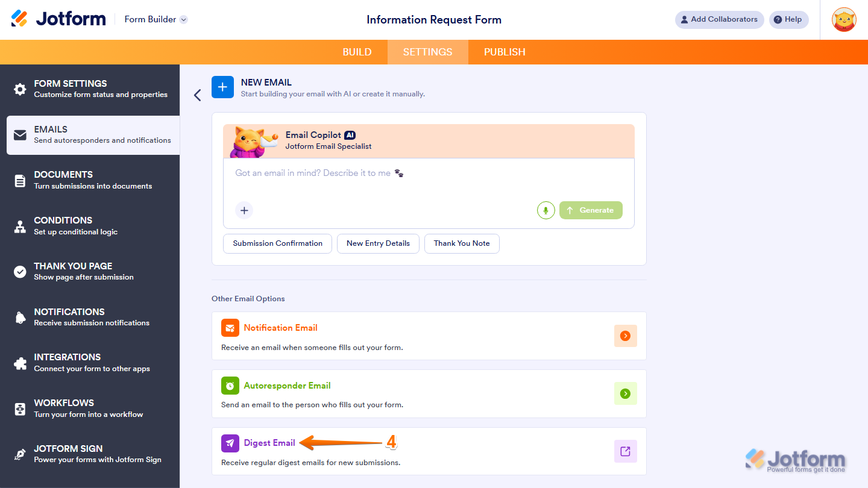Collapse the emails panel with the back chevron
Screen dimensions: 868x488
click(197, 95)
